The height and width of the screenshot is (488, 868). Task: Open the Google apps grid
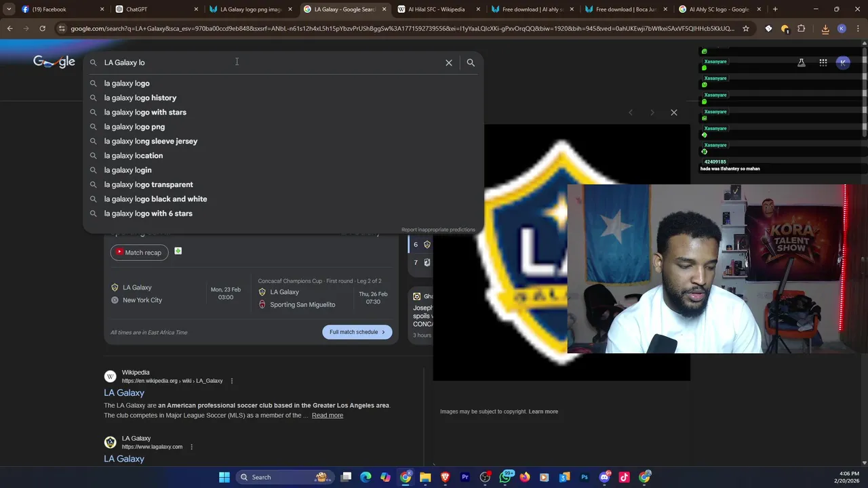click(x=823, y=62)
